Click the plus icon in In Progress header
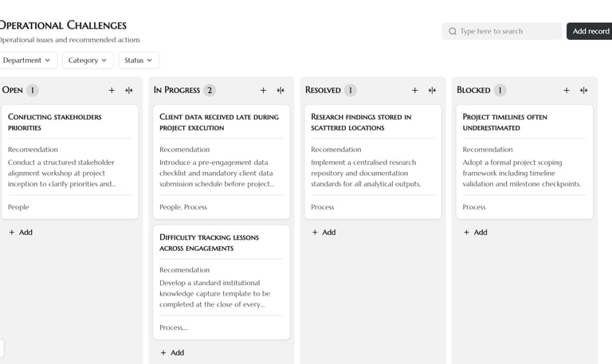612x364 pixels. (x=263, y=91)
